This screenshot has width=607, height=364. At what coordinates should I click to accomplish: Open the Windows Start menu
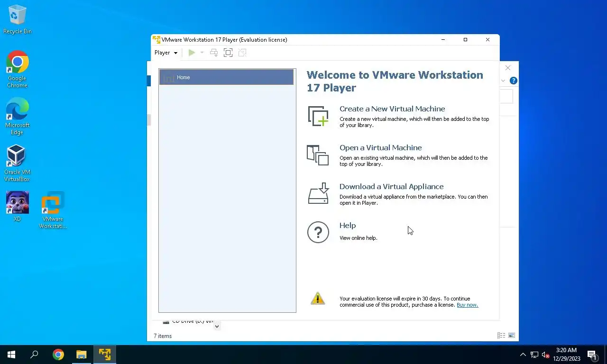11,355
